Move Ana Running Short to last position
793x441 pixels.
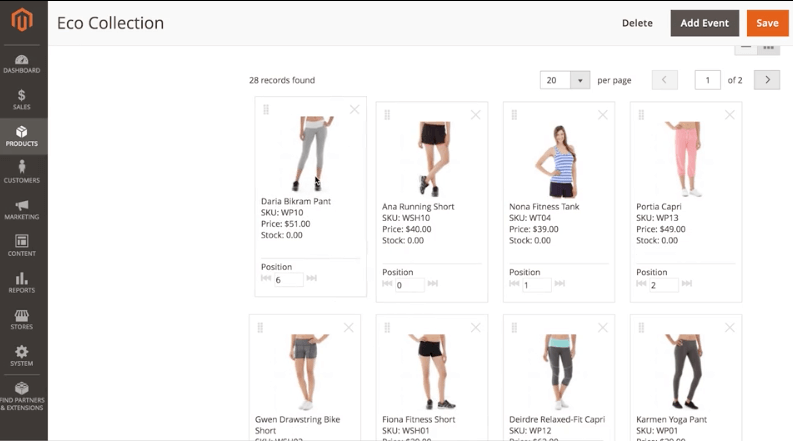click(x=433, y=283)
